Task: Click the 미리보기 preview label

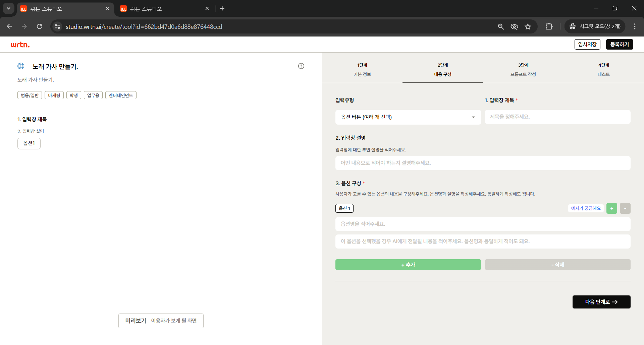Action: click(161, 321)
